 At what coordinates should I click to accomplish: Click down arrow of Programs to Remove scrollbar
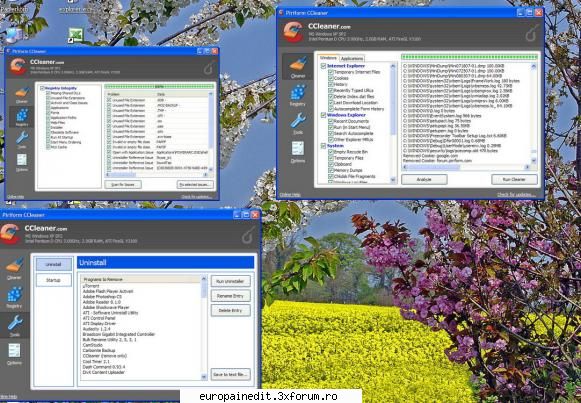tap(204, 377)
